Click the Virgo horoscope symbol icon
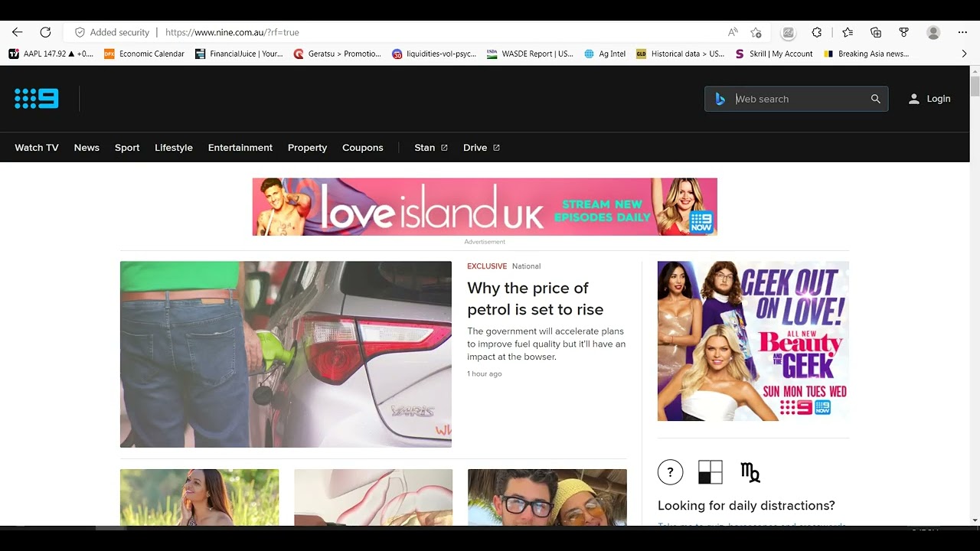Image resolution: width=980 pixels, height=551 pixels. click(x=750, y=472)
